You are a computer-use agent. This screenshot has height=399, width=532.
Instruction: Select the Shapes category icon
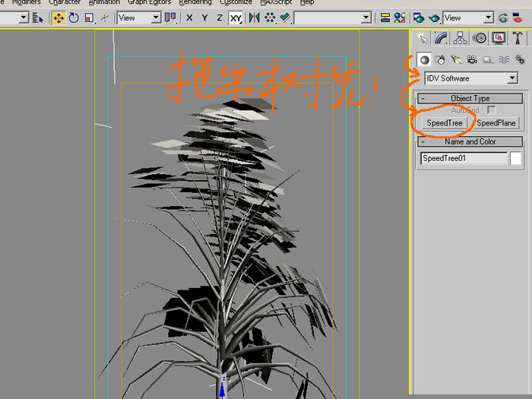(440, 60)
